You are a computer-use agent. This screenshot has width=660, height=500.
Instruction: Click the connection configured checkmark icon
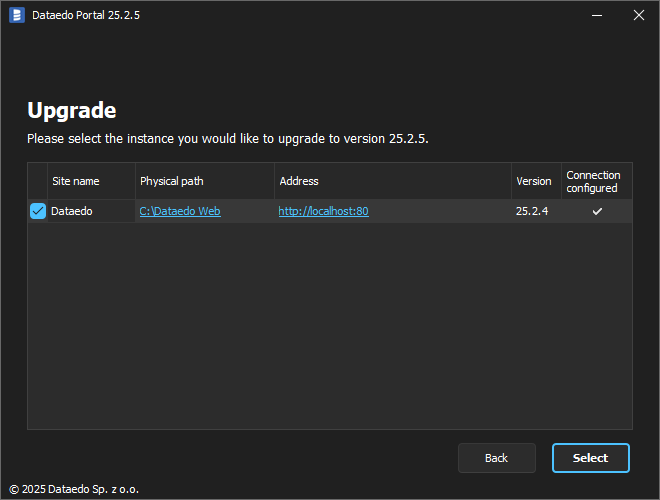[x=597, y=211]
